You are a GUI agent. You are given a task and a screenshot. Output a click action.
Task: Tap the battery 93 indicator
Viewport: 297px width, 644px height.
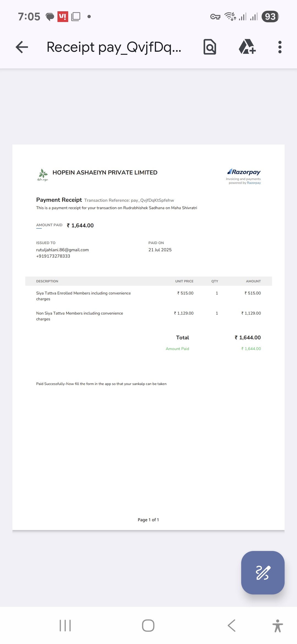coord(270,17)
